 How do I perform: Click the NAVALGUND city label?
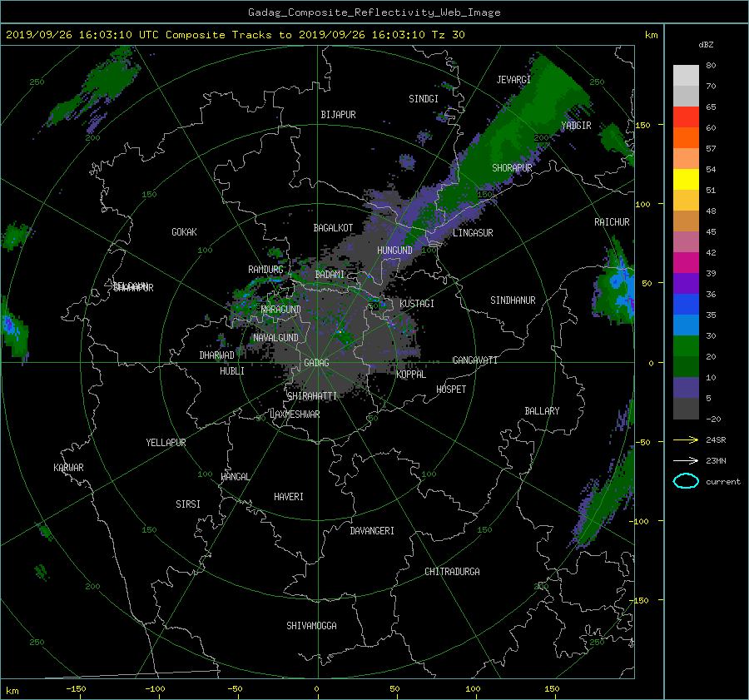pos(275,338)
